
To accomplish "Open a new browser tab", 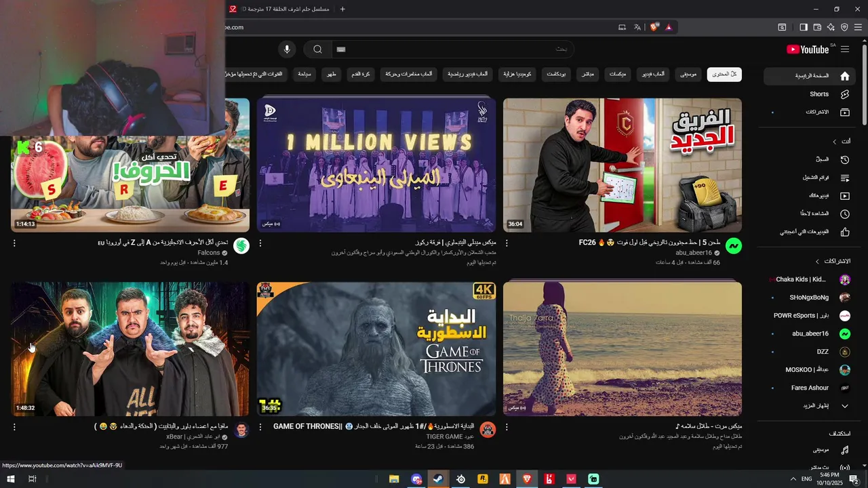I will 342,9.
